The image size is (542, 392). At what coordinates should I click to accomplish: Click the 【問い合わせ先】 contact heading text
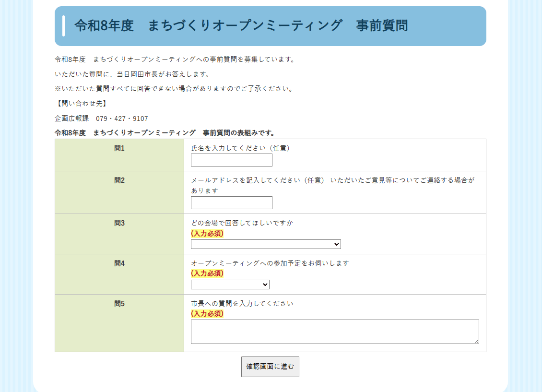point(81,104)
